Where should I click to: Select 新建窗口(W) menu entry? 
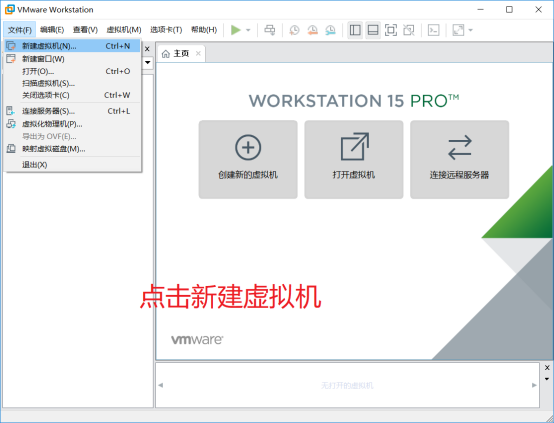[72, 59]
